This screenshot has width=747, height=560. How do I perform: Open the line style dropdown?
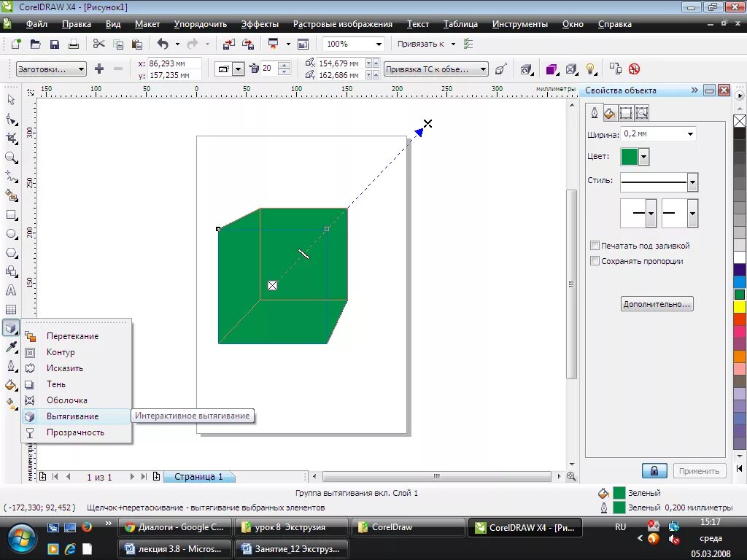pos(693,182)
